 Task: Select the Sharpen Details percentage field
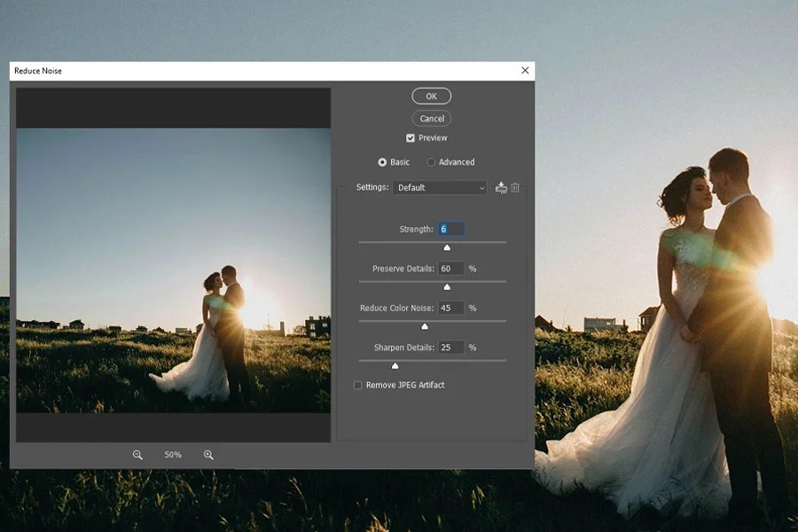[x=450, y=347]
